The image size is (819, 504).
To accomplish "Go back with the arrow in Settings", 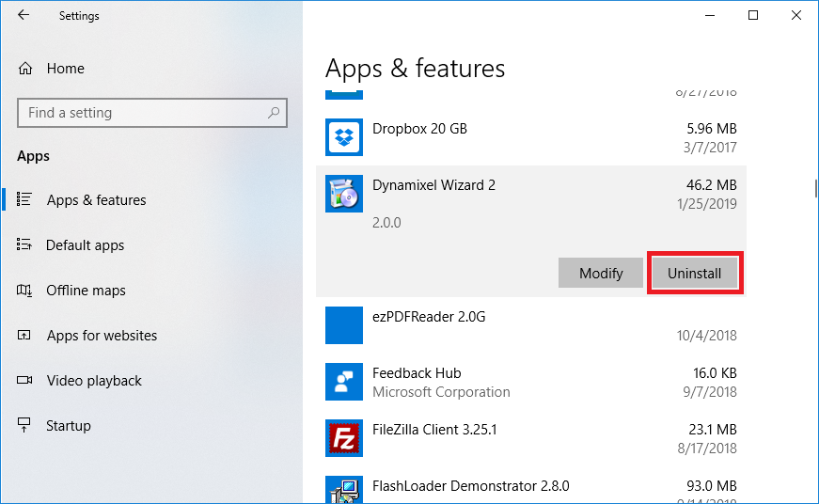I will (x=24, y=15).
